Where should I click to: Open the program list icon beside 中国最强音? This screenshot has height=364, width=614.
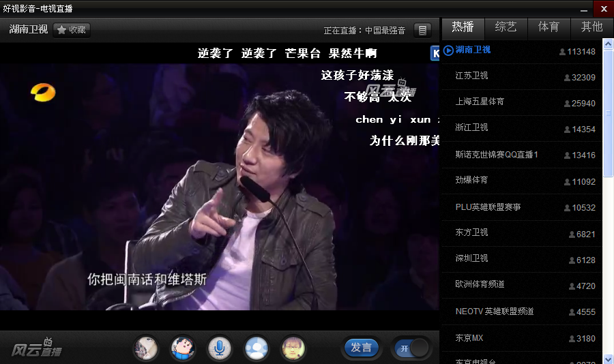click(x=423, y=30)
